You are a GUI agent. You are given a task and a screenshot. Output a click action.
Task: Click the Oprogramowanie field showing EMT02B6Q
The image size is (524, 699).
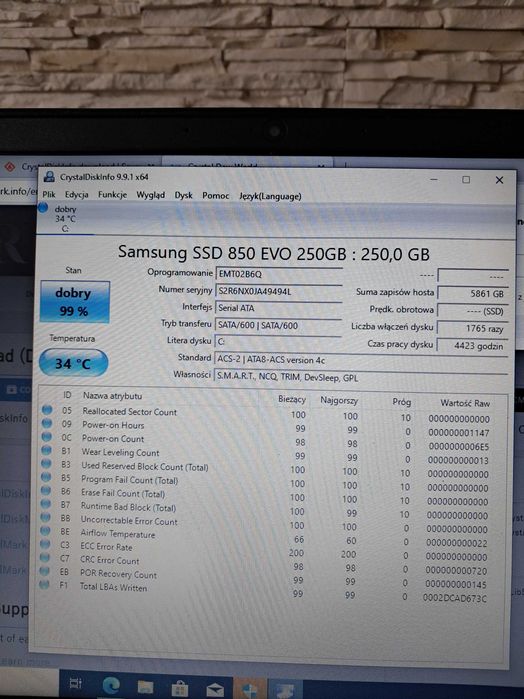pos(279,274)
